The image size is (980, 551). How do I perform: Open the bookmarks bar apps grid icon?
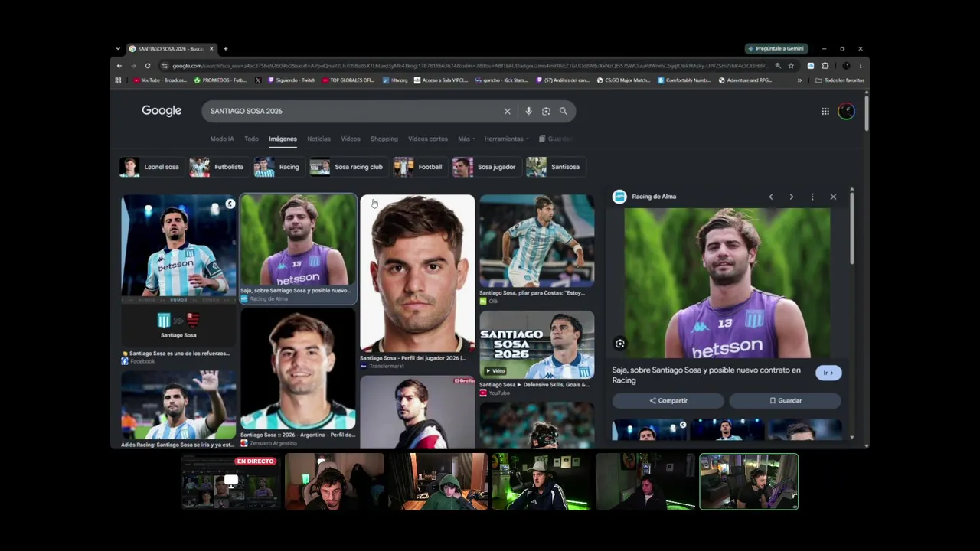point(118,80)
